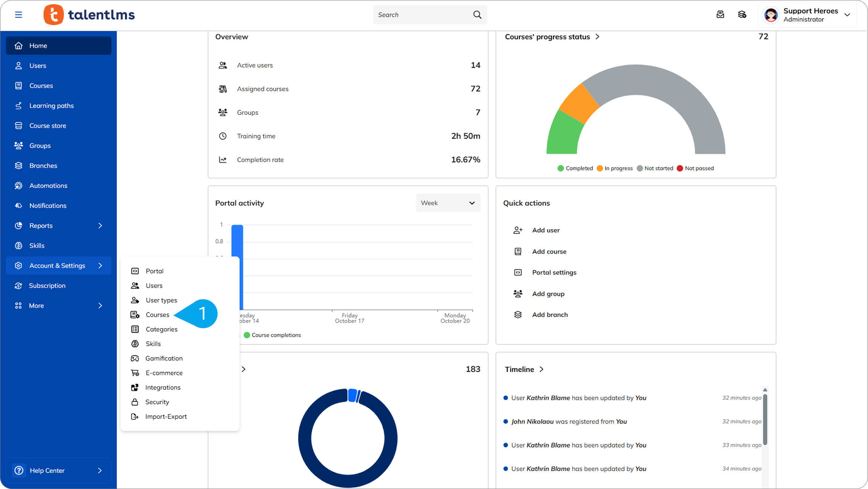Toggle the Course completions legend item
The height and width of the screenshot is (489, 868).
[x=272, y=335]
